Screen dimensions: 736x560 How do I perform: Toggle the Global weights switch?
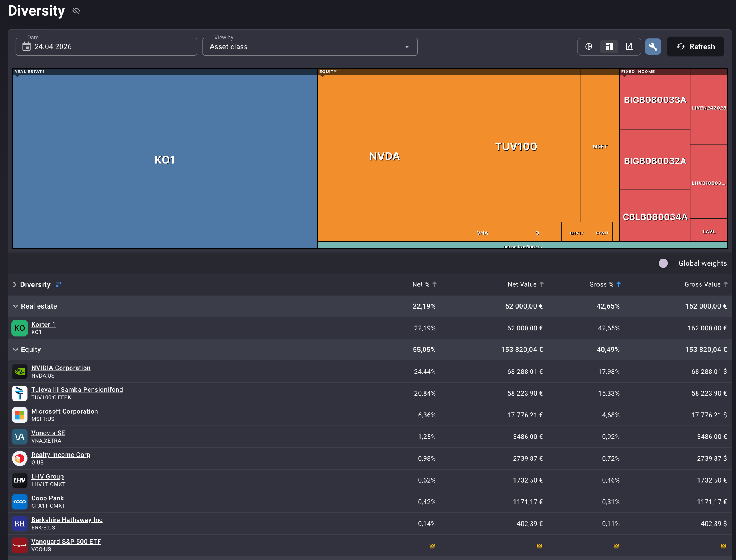coord(665,263)
